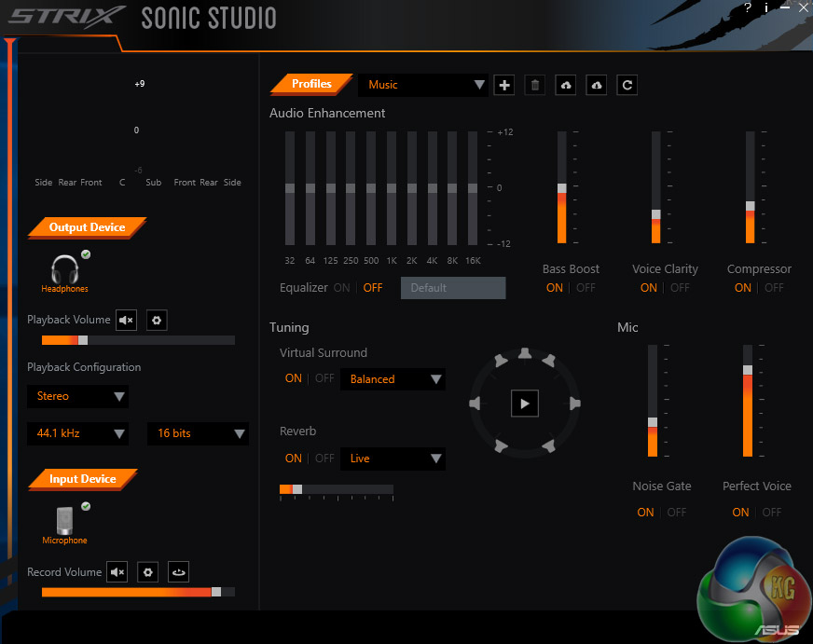Turn Equalizer ON
This screenshot has width=813, height=644.
(341, 288)
